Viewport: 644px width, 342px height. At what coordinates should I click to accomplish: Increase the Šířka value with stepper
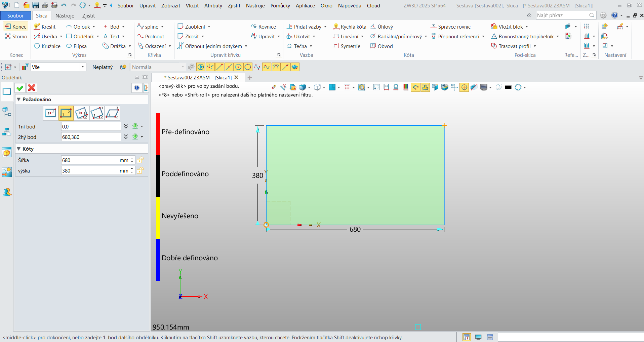click(x=132, y=158)
